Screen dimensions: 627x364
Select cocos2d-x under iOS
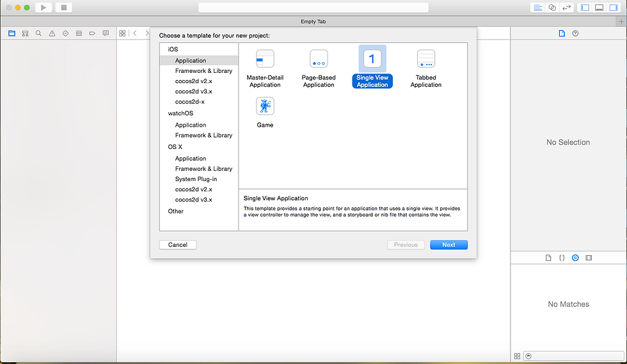click(189, 102)
